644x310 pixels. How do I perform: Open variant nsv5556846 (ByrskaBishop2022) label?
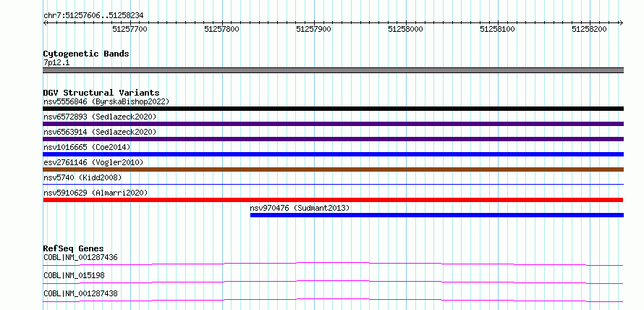pyautogui.click(x=106, y=101)
